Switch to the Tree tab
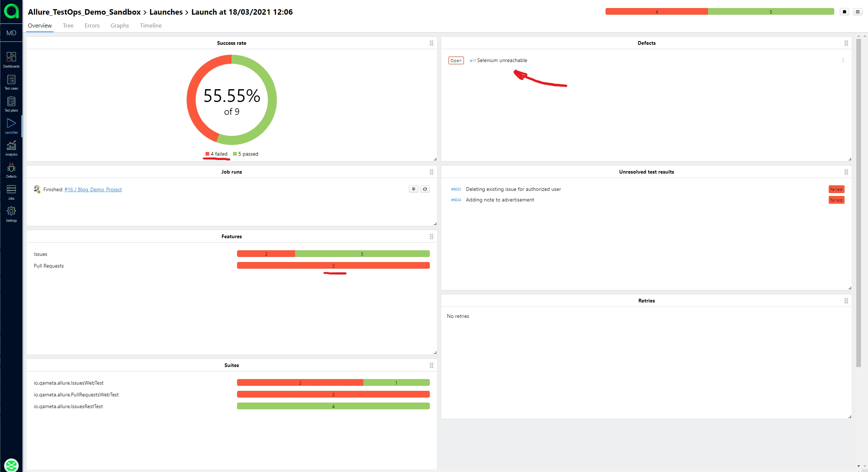Screen dimensions: 868x472 (68, 25)
